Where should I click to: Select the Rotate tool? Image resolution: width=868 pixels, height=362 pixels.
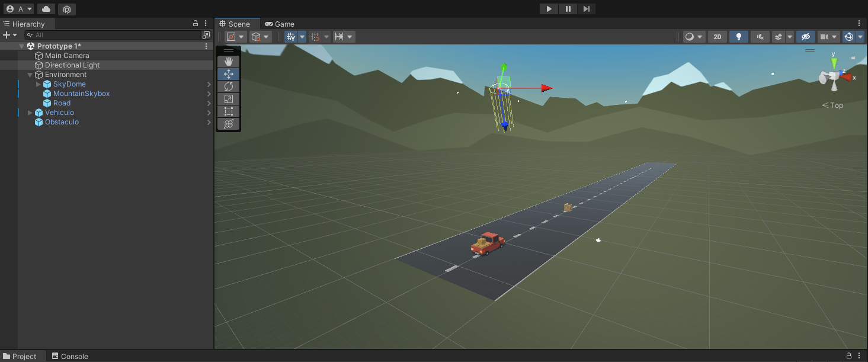(229, 87)
